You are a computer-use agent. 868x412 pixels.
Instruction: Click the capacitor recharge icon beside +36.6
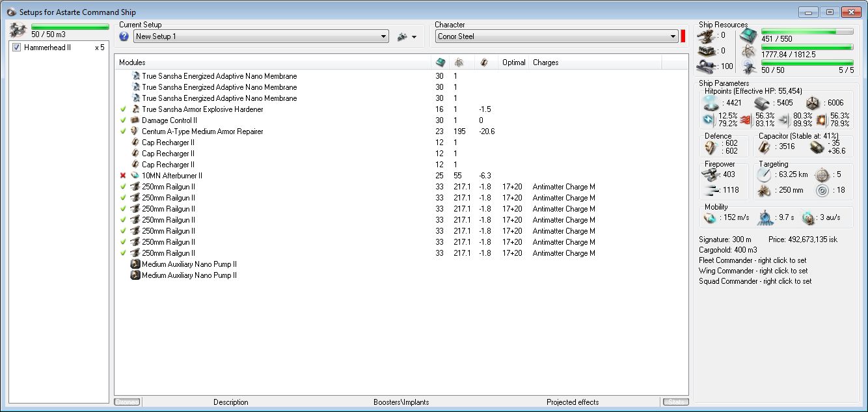coord(817,147)
